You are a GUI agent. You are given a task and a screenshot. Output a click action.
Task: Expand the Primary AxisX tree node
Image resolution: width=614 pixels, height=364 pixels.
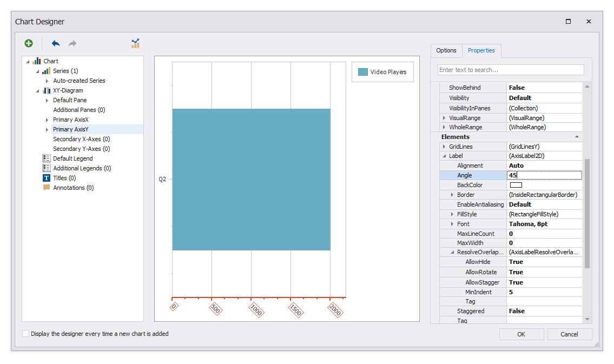point(47,120)
